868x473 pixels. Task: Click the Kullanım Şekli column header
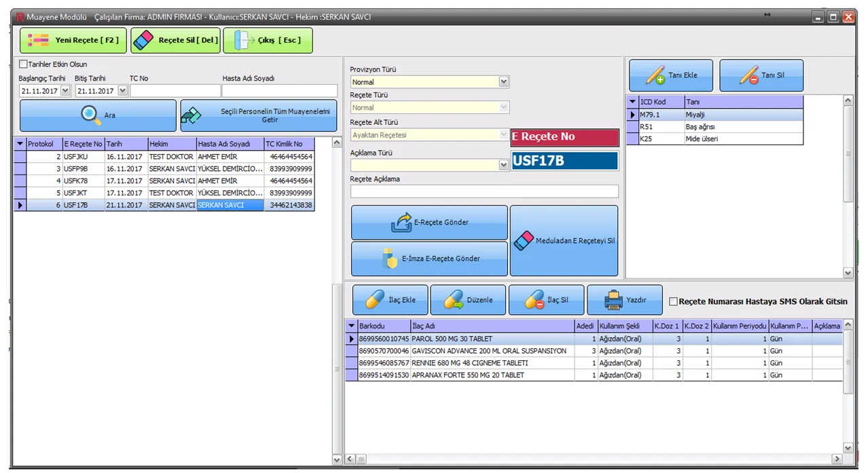[625, 326]
